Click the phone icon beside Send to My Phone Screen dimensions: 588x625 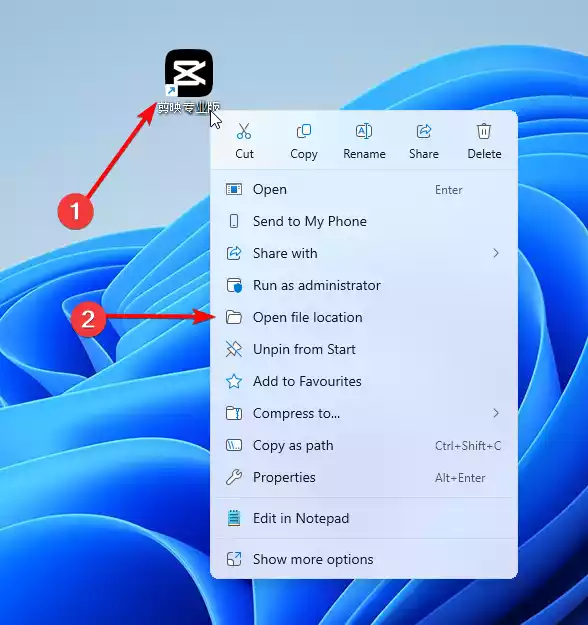pos(234,221)
